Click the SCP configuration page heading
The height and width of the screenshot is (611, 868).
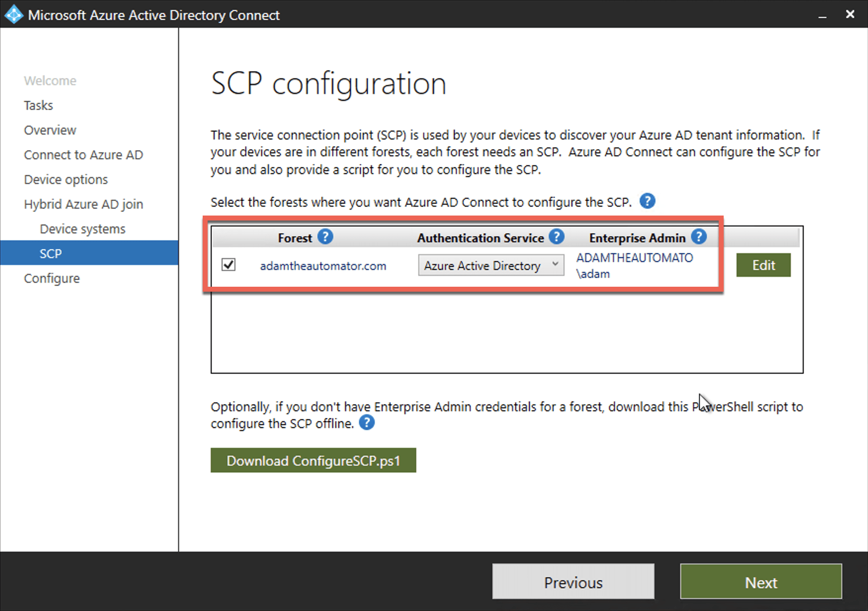[x=329, y=83]
